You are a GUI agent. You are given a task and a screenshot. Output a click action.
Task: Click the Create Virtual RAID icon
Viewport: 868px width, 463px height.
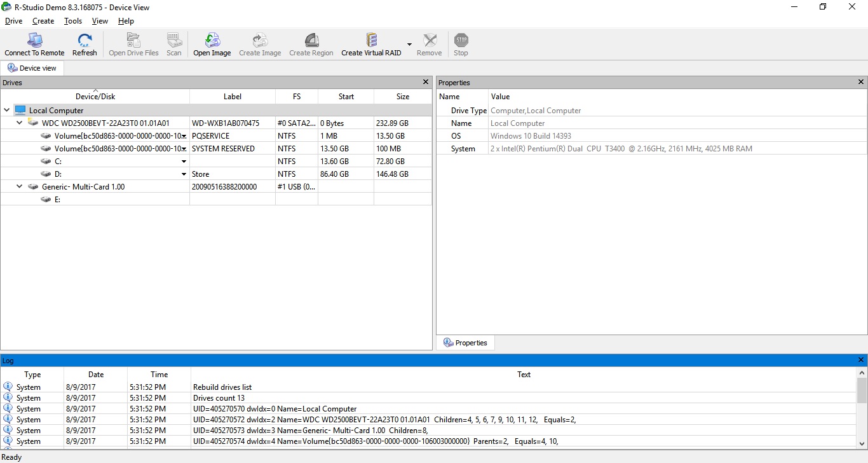[372, 40]
